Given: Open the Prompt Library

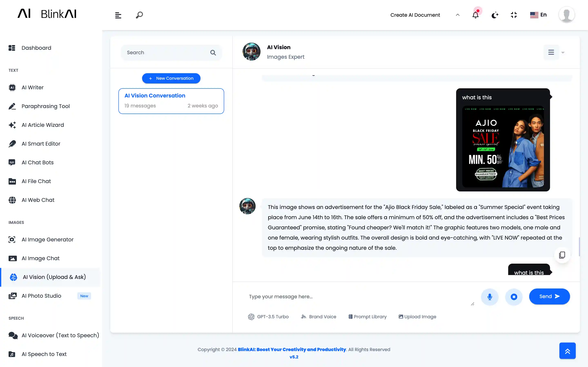Looking at the screenshot, I should point(367,316).
